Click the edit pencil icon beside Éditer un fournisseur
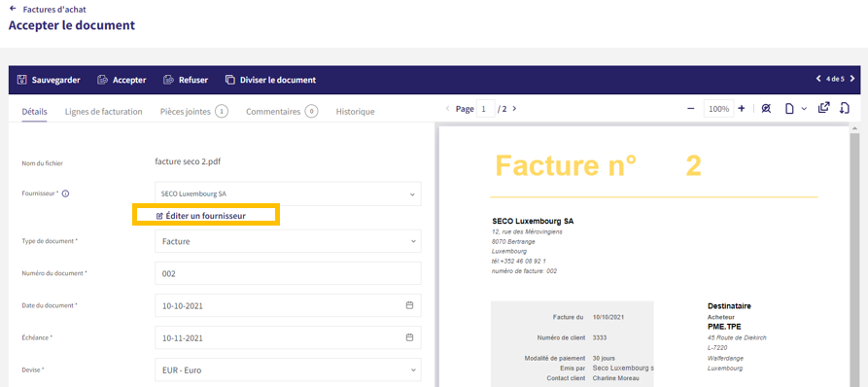Image resolution: width=868 pixels, height=387 pixels. click(160, 216)
